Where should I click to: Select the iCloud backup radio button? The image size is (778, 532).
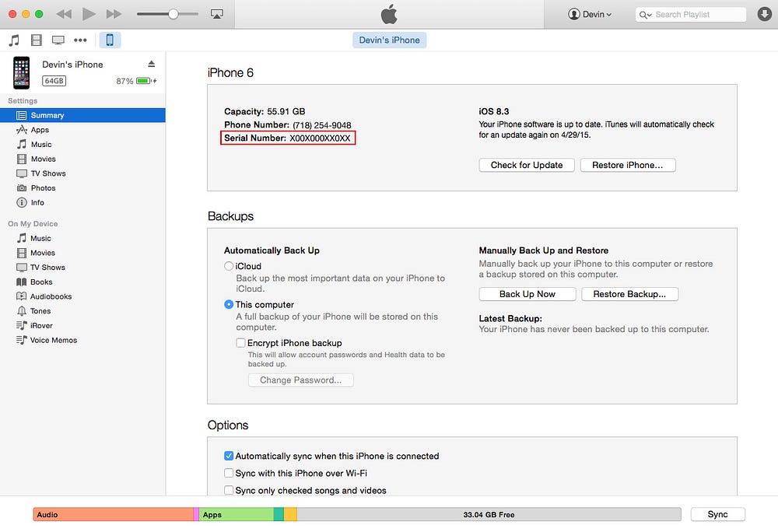(229, 266)
